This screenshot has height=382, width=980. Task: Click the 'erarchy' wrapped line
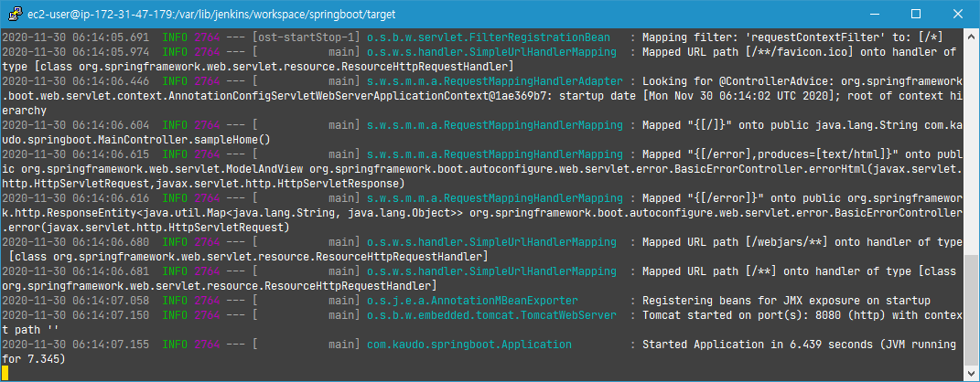pos(24,111)
